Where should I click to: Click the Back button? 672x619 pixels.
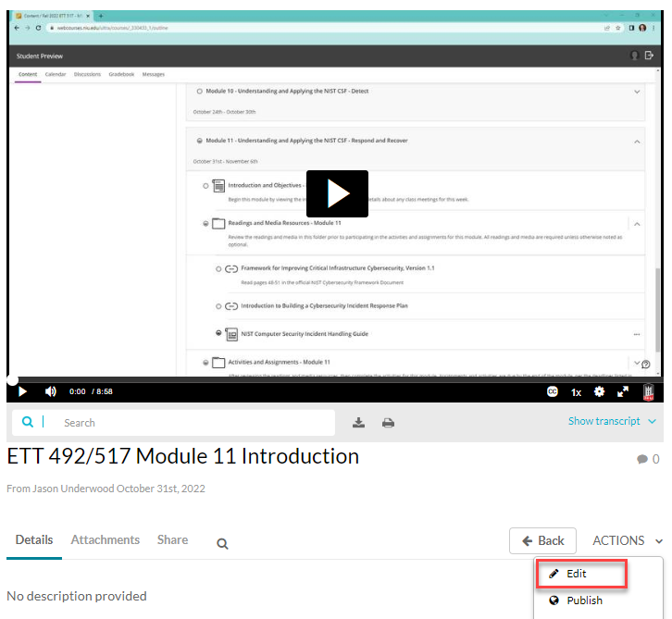[x=542, y=540]
